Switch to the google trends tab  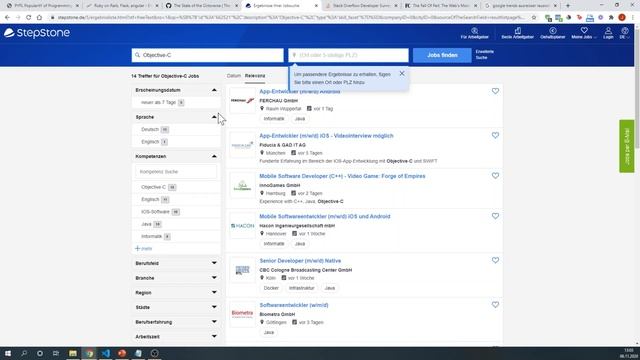point(520,6)
